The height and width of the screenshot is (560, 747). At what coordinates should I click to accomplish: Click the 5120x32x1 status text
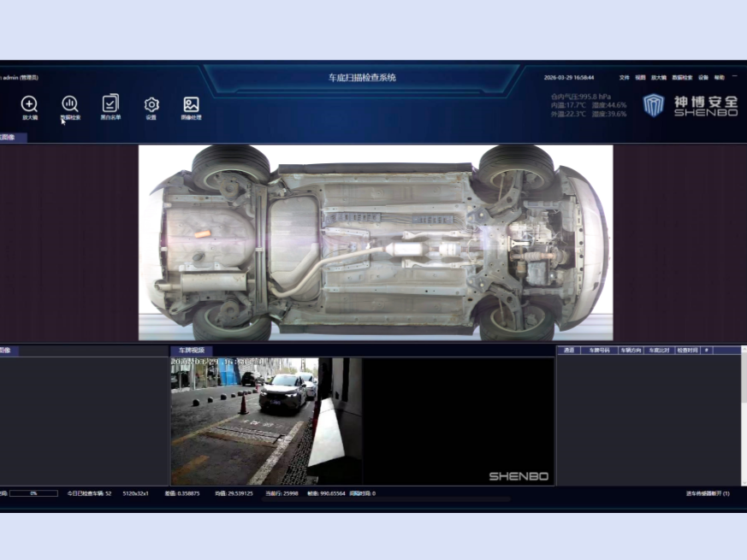136,493
